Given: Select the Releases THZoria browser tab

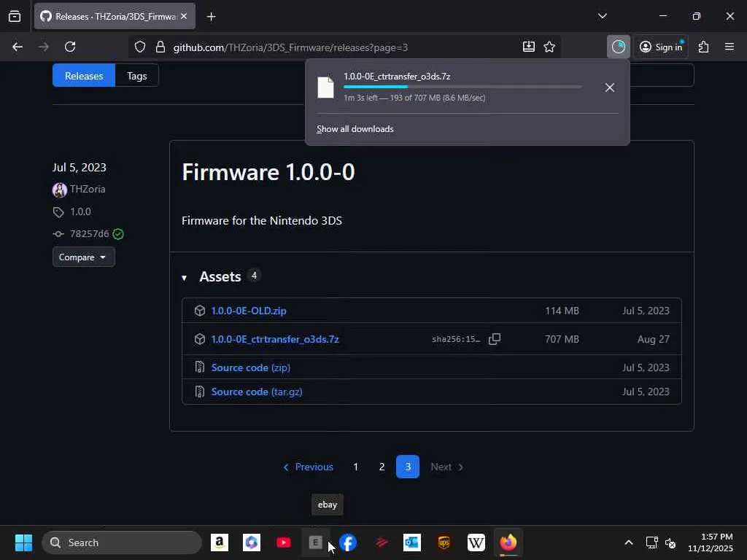Looking at the screenshot, I should tap(115, 16).
